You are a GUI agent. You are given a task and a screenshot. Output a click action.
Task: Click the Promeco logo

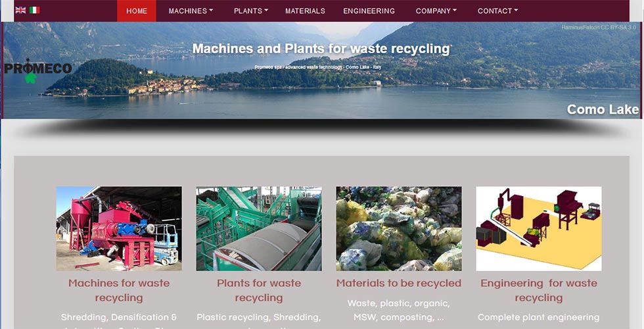click(38, 71)
